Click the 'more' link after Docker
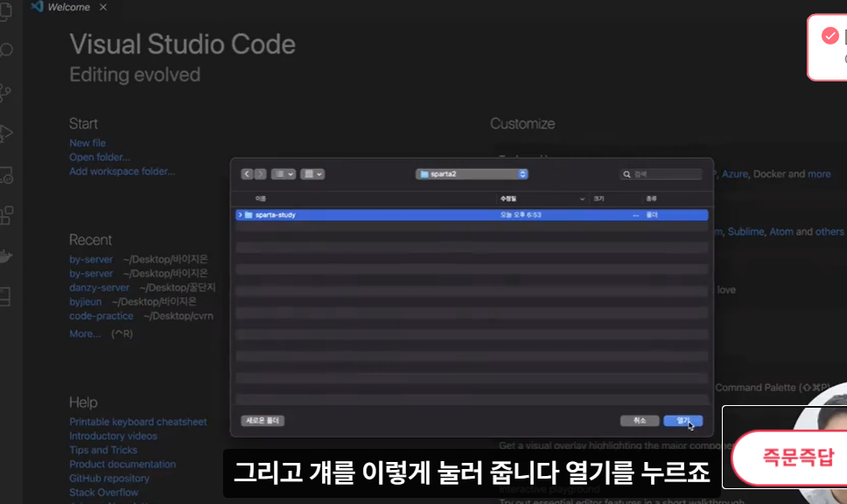 coord(820,174)
